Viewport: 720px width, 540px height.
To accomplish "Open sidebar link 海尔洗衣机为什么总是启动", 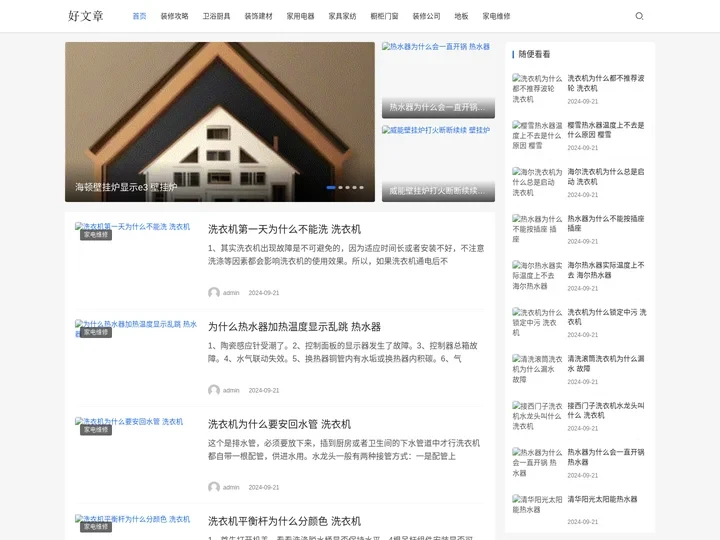I will click(606, 176).
